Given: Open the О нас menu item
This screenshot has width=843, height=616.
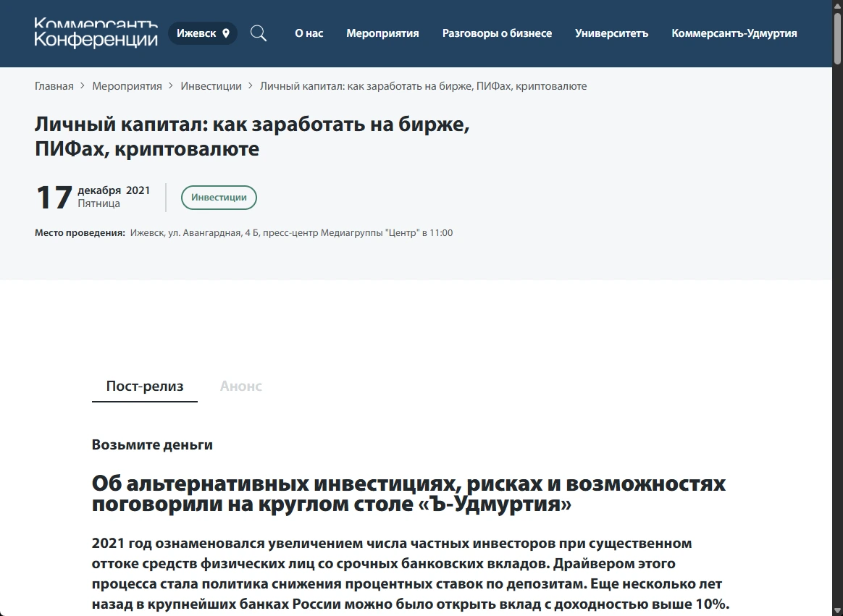Looking at the screenshot, I should (x=309, y=33).
